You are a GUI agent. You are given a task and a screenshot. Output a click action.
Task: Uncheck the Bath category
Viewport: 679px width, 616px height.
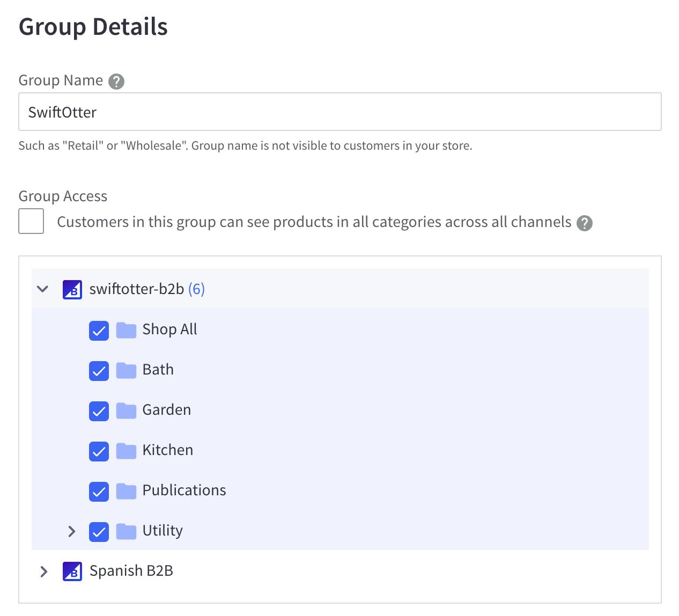[x=99, y=371]
